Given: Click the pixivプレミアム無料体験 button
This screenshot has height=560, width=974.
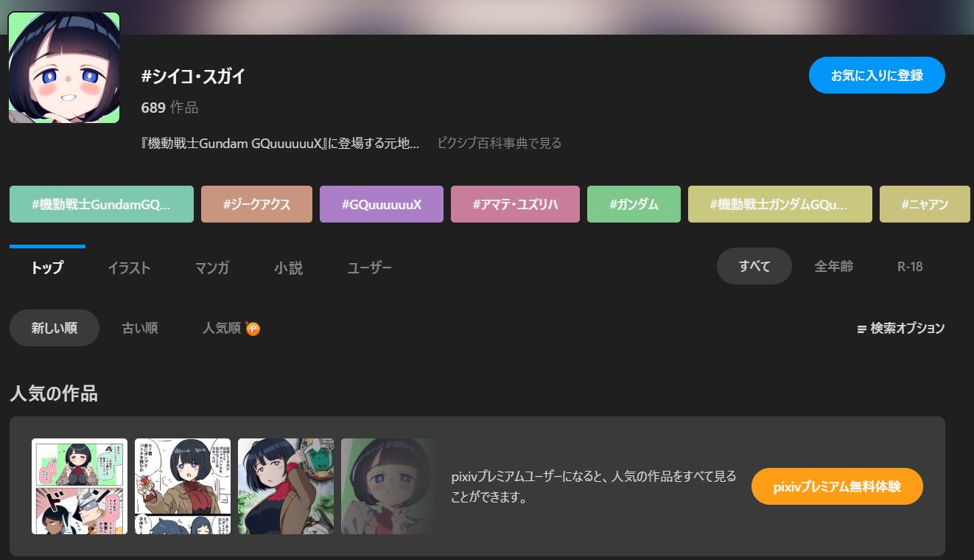Looking at the screenshot, I should click(x=837, y=486).
